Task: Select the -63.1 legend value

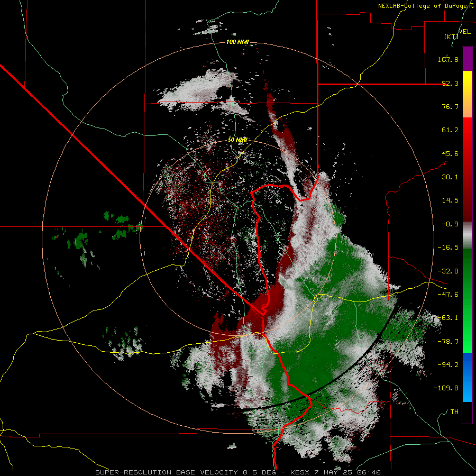Action: click(x=448, y=318)
